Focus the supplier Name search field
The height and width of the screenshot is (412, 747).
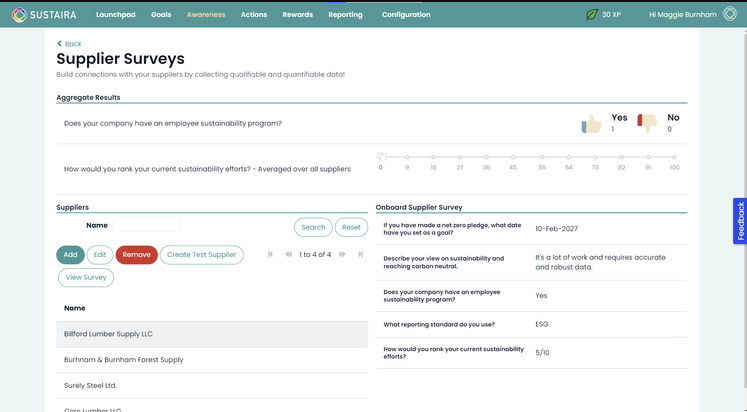tap(147, 226)
